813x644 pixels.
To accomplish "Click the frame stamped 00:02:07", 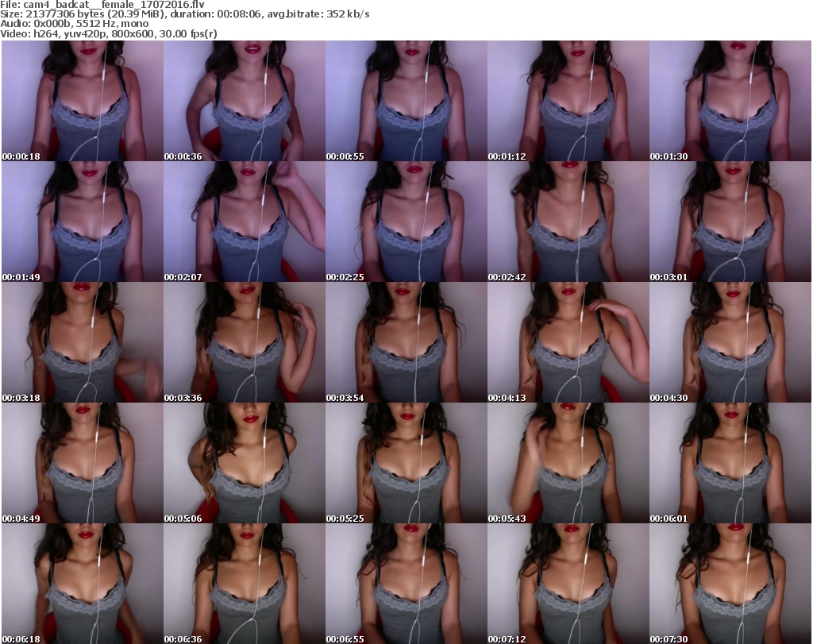I will [x=245, y=222].
